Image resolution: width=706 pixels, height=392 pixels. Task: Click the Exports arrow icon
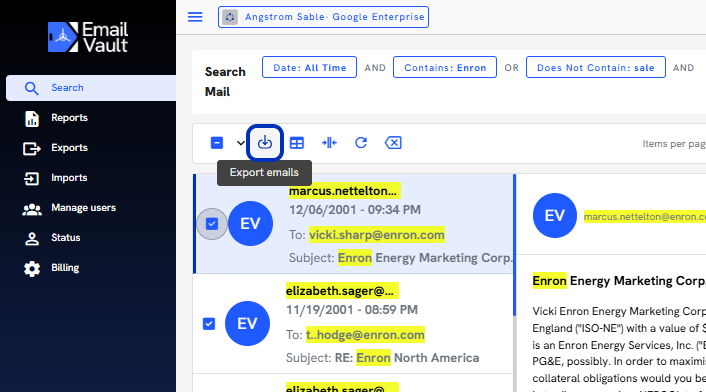32,148
